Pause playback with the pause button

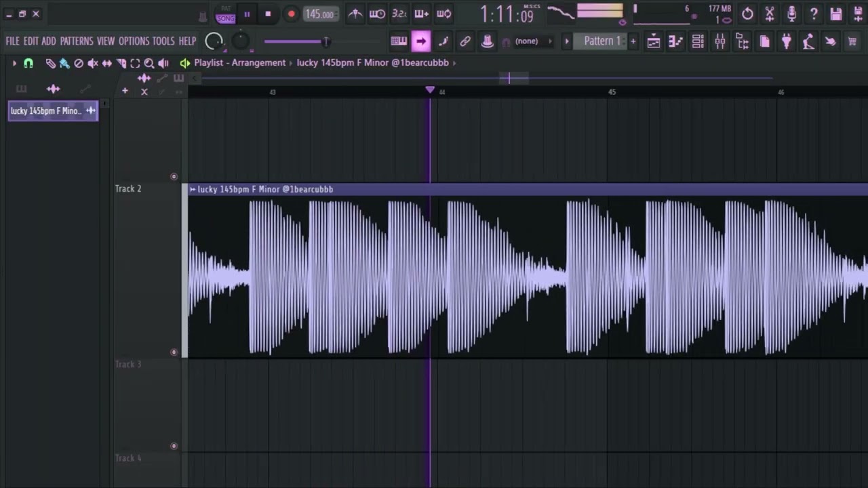[247, 14]
